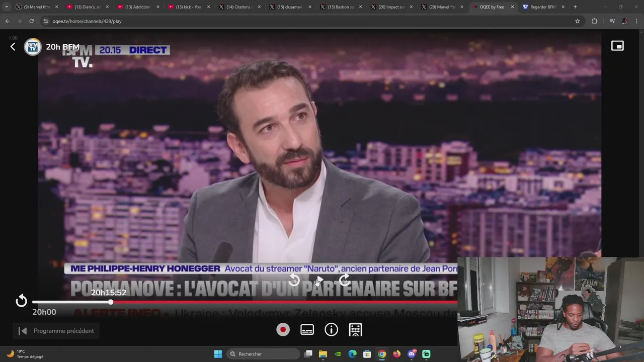Open the weather widget showing 19°C
This screenshot has height=362, width=644.
click(x=25, y=354)
